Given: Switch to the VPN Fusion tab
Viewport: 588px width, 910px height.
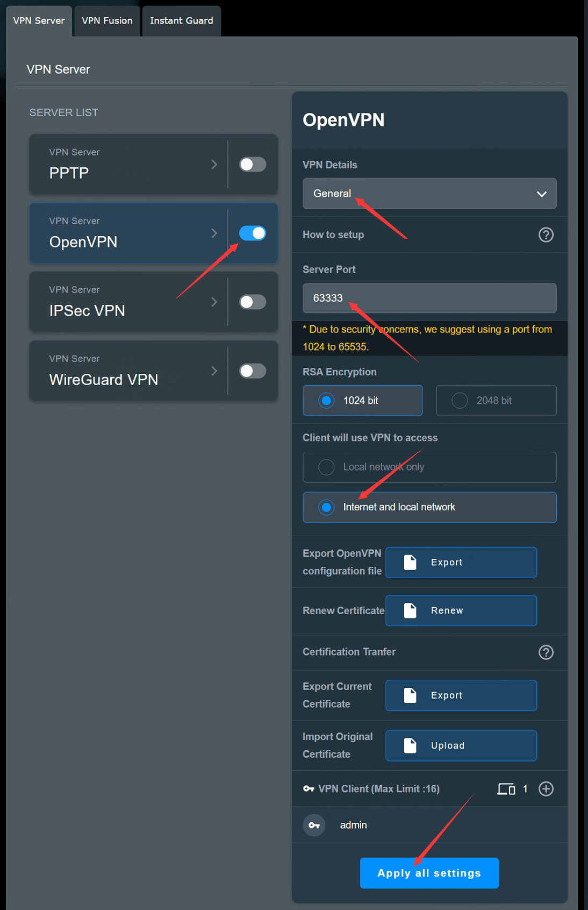Looking at the screenshot, I should pyautogui.click(x=107, y=21).
